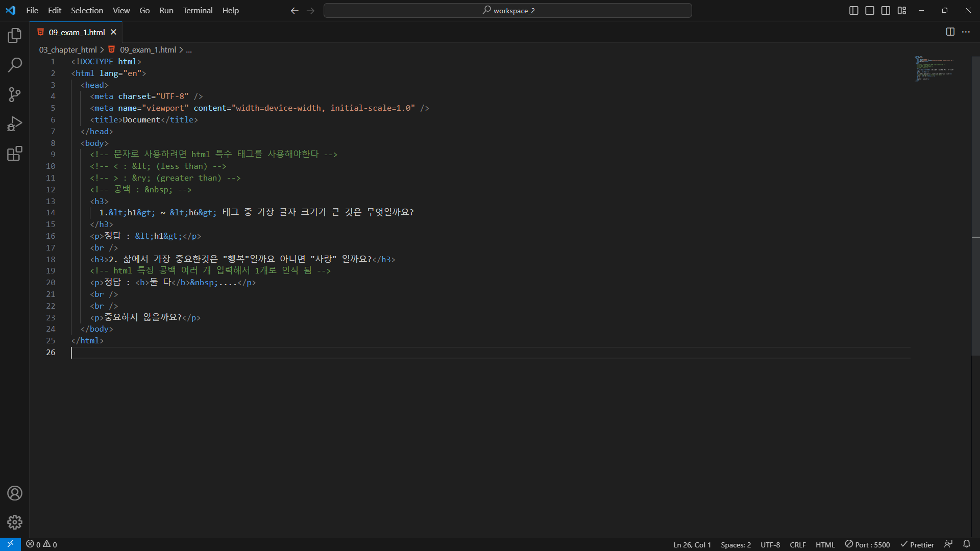Screen dimensions: 980x551
Task: Expand 03_chapter_html breadcrumb folder
Action: pos(68,49)
